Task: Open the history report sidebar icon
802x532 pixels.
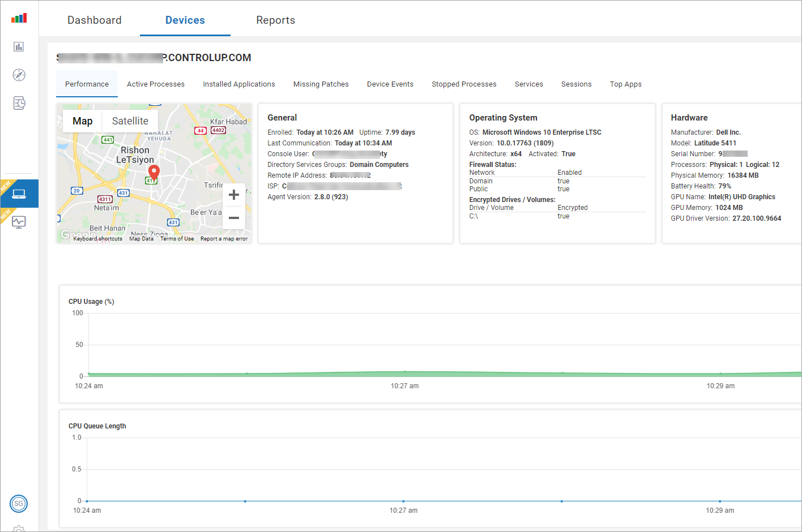Action: point(19,103)
